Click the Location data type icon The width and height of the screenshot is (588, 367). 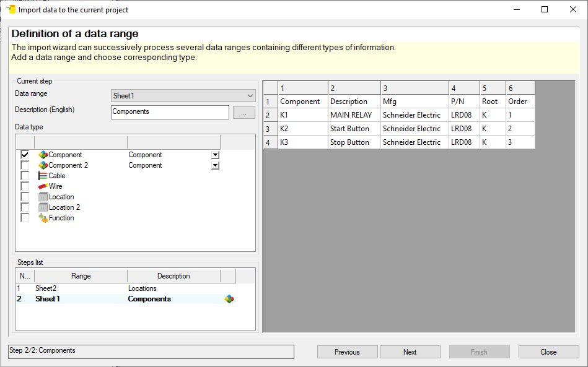coord(43,197)
